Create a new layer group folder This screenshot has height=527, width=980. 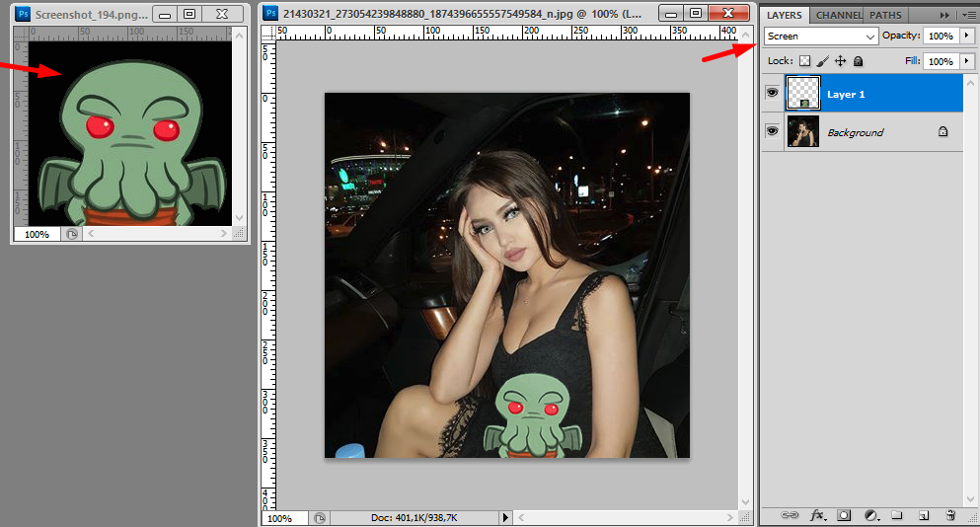[897, 515]
